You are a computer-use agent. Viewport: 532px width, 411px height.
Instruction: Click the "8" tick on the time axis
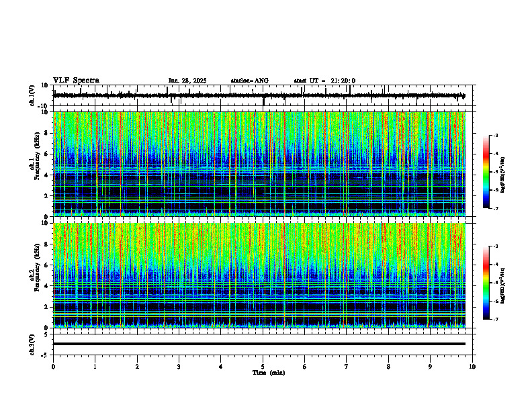(x=388, y=367)
